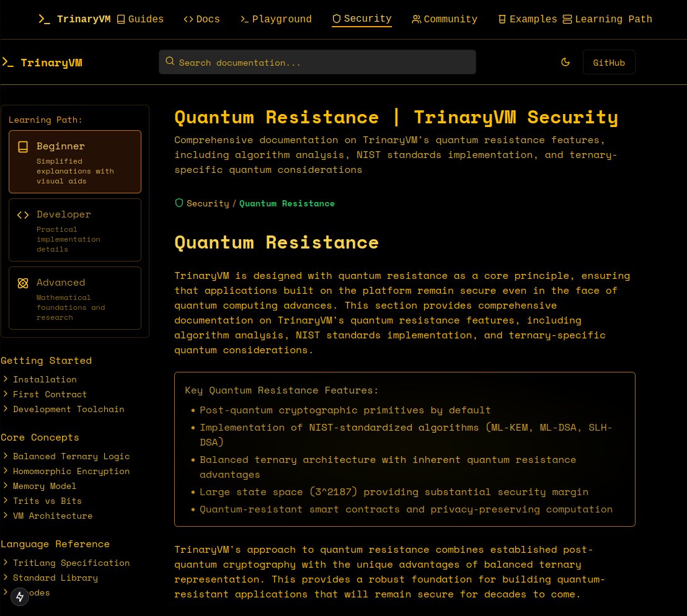Click the atom icon in the Advanced card

coord(23,283)
